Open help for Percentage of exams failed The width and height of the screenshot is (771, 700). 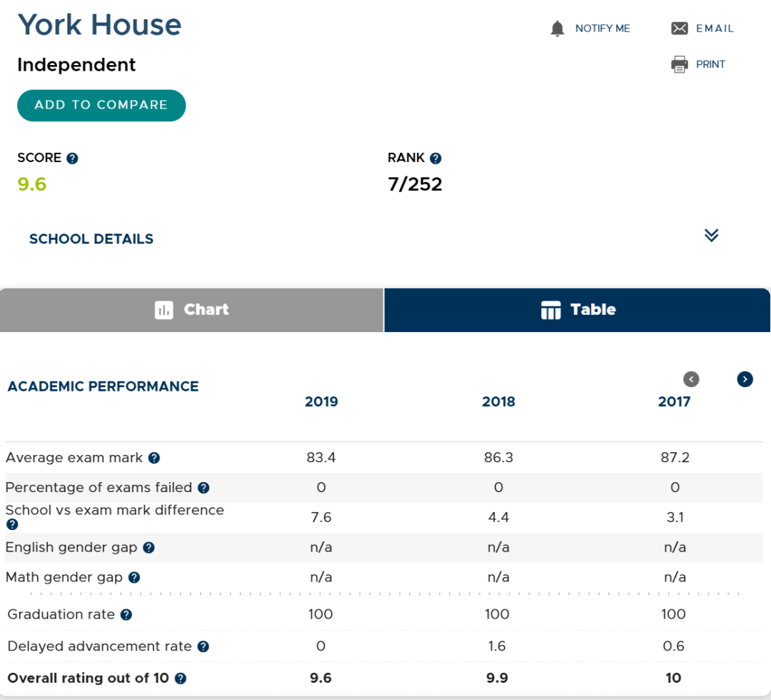203,487
